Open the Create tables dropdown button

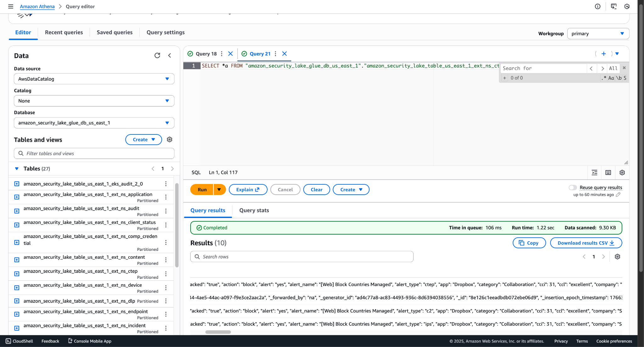click(143, 139)
